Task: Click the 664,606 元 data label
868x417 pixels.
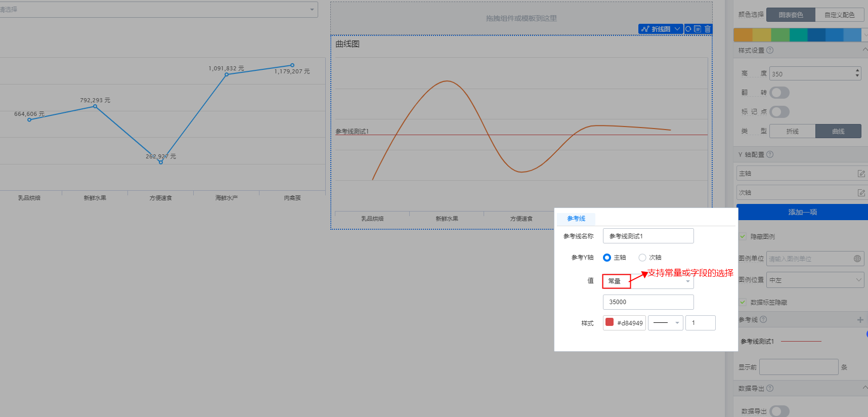Action: [x=29, y=114]
